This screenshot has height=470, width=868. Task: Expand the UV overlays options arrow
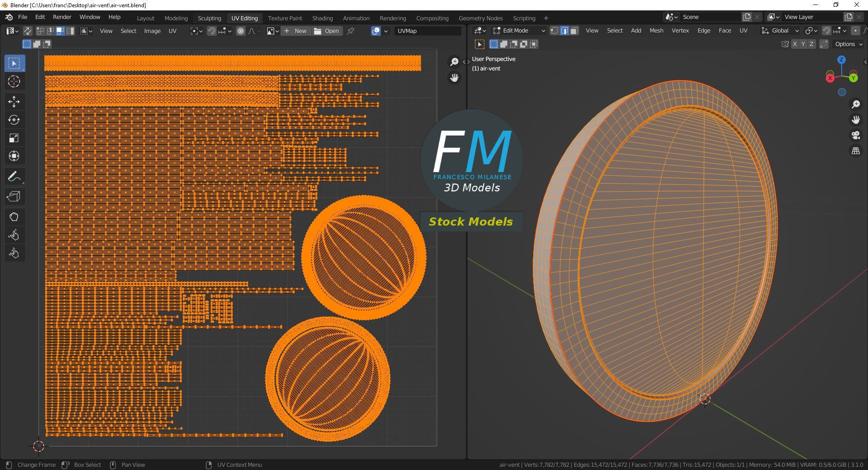pyautogui.click(x=386, y=31)
